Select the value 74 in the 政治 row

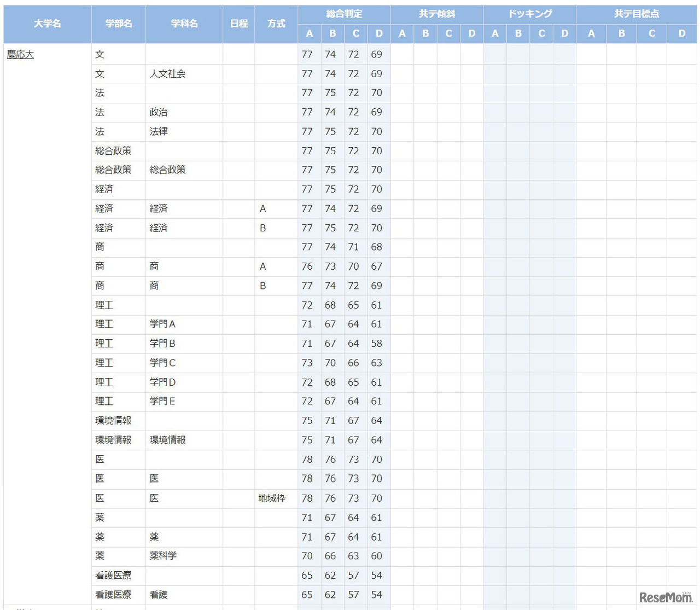(330, 112)
